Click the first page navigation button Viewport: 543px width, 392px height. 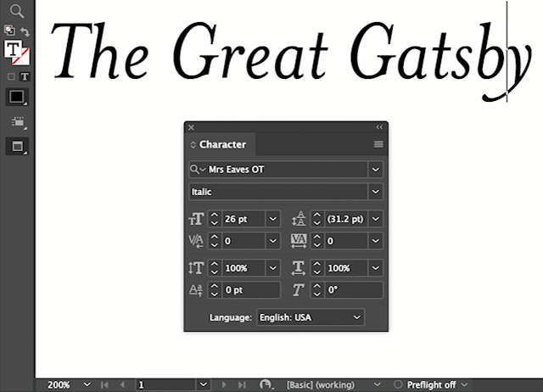tap(105, 384)
